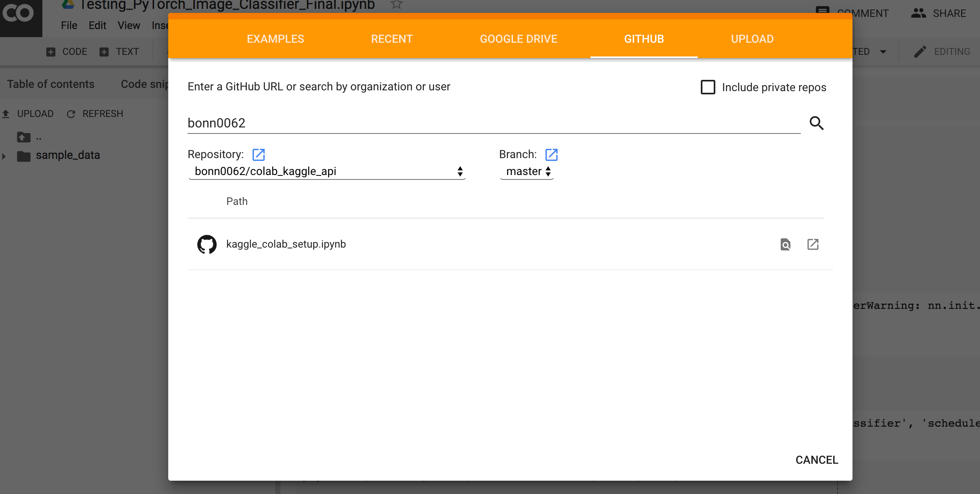Go to parent folder icon
980x494 pixels.
click(24, 137)
